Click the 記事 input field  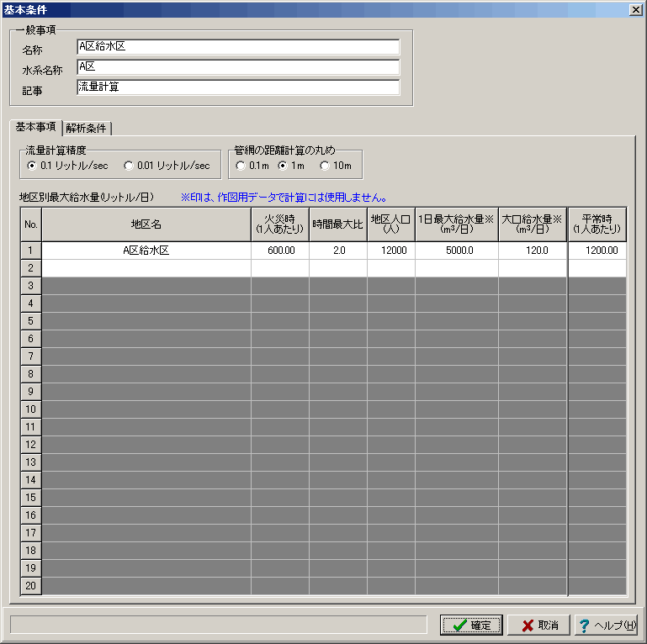[x=238, y=87]
